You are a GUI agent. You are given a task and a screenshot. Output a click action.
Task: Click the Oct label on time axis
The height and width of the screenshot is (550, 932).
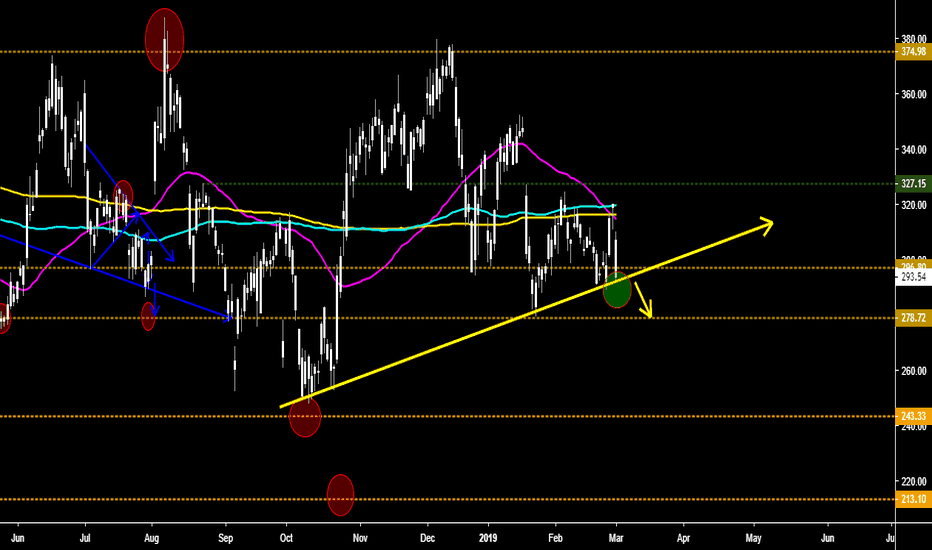[x=286, y=538]
